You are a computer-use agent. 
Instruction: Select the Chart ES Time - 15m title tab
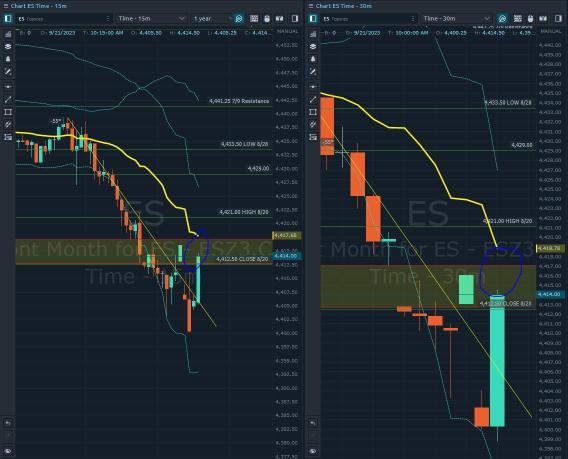point(38,6)
